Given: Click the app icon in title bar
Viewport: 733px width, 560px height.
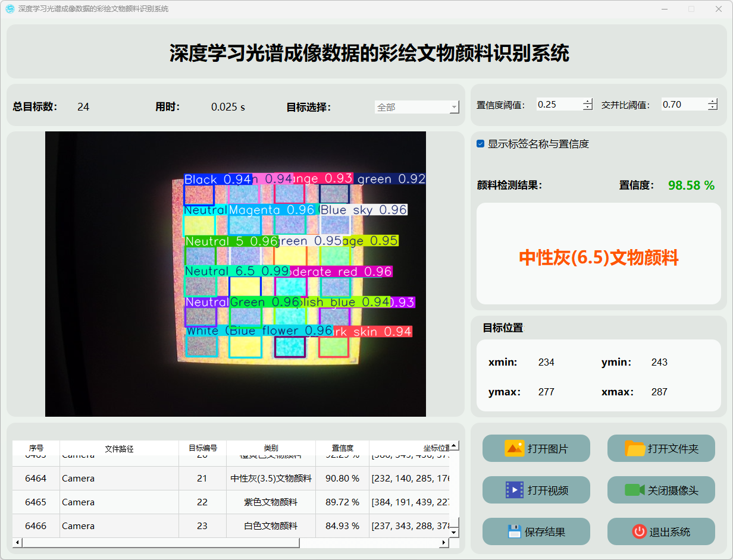Looking at the screenshot, I should click(x=10, y=9).
